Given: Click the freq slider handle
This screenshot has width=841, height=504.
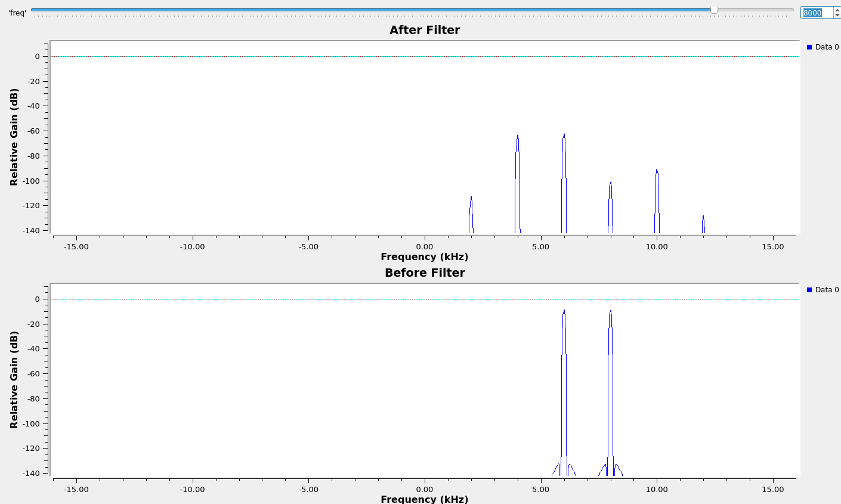Looking at the screenshot, I should (714, 10).
